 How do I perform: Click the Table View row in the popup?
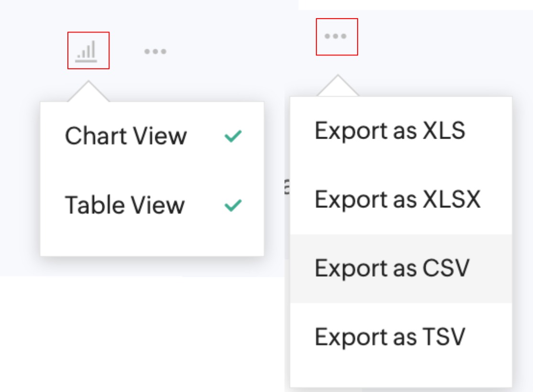pyautogui.click(x=152, y=205)
